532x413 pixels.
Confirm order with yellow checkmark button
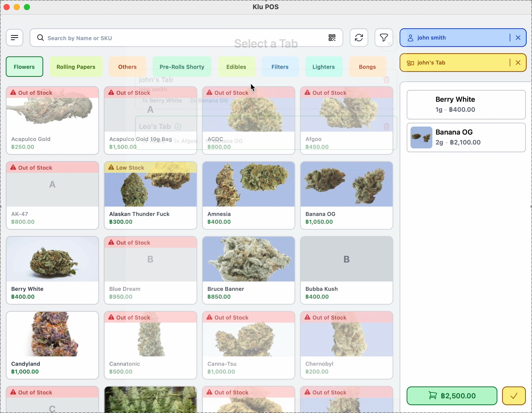514,396
